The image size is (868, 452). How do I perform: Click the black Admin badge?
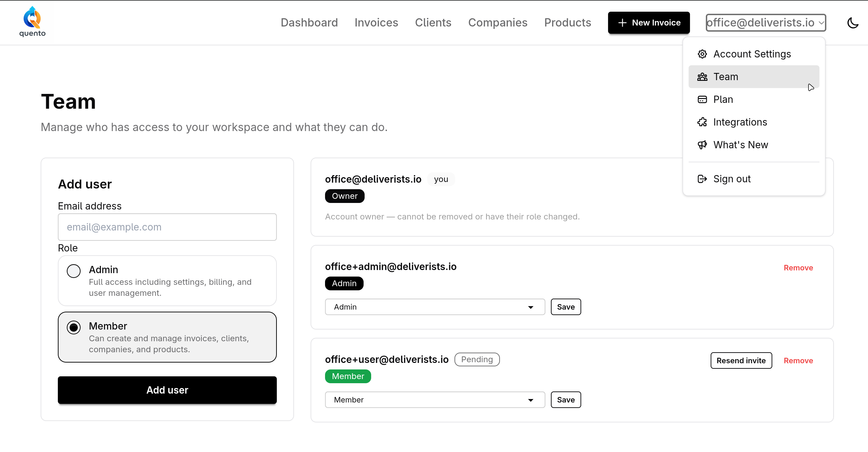click(344, 283)
